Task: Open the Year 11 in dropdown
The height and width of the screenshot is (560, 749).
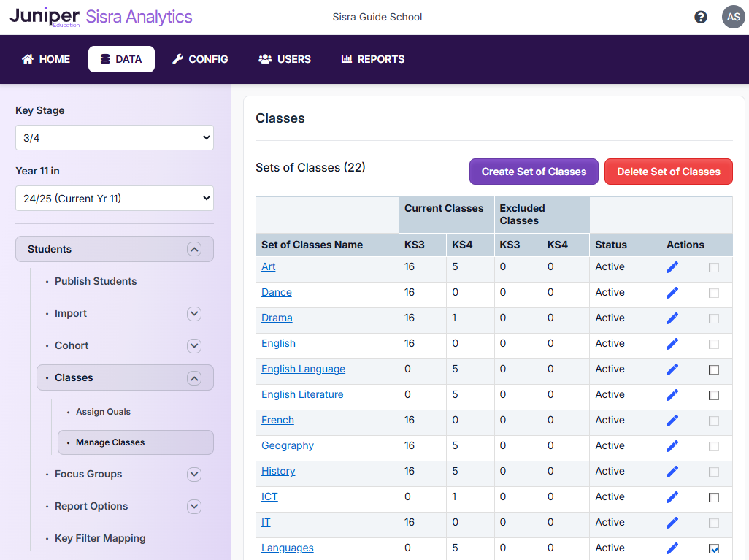Action: [114, 198]
